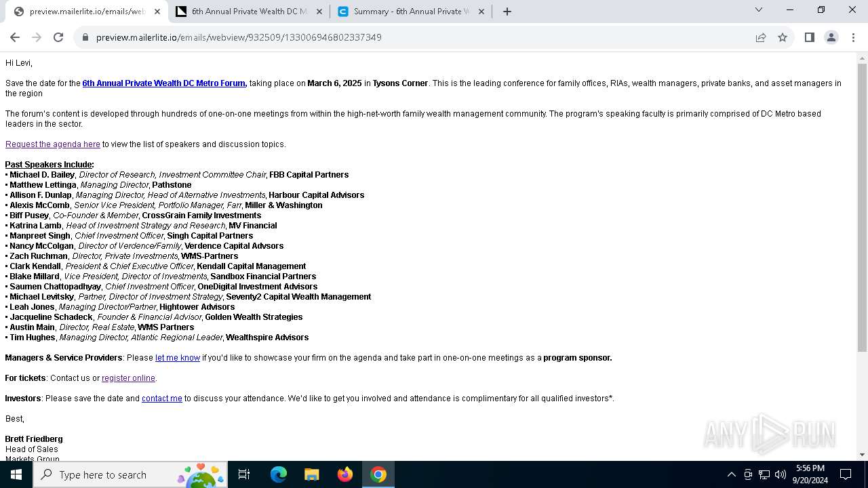Close the preview.mailerlite.io tab
Screen dimensions: 868x488
coord(157,11)
